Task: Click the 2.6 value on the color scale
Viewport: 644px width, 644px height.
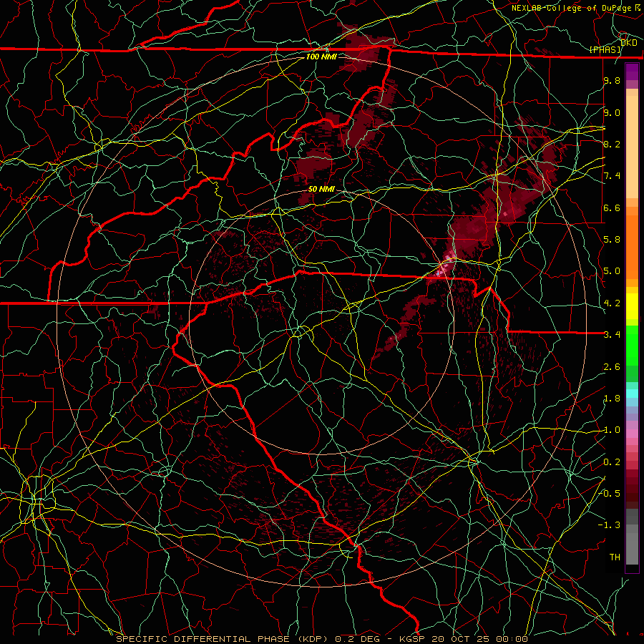Action: [612, 367]
